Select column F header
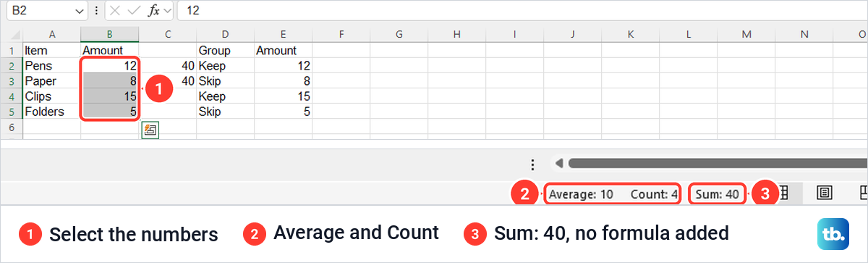The width and height of the screenshot is (868, 263). [x=341, y=35]
